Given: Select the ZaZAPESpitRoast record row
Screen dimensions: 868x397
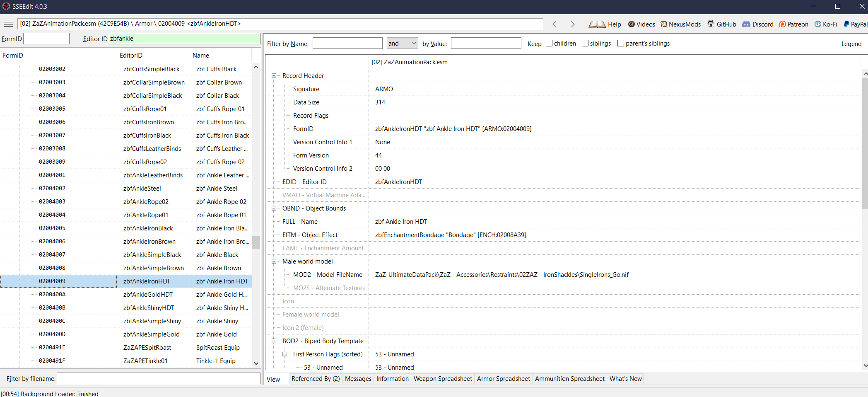Looking at the screenshot, I should 126,348.
